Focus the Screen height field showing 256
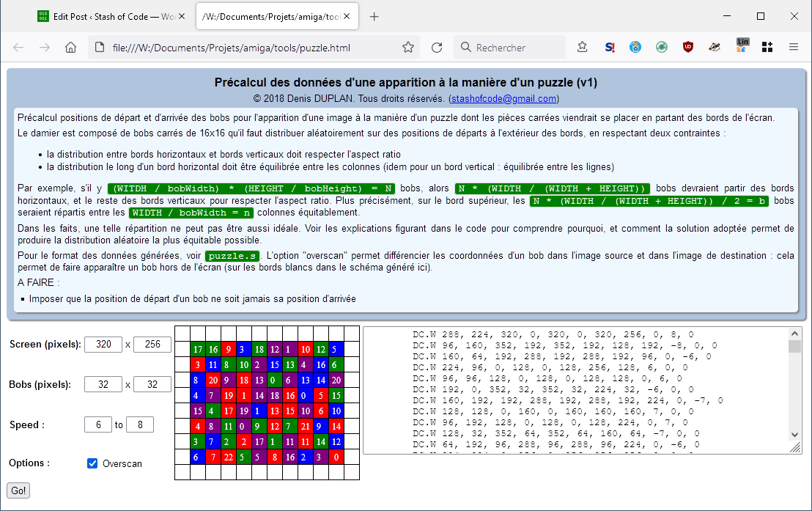This screenshot has width=812, height=511. (x=152, y=345)
